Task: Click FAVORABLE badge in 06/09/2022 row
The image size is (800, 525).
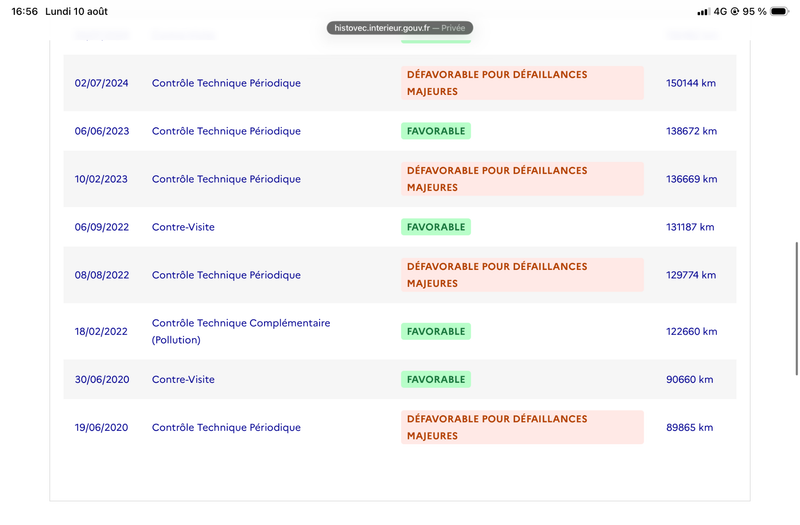Action: point(436,227)
